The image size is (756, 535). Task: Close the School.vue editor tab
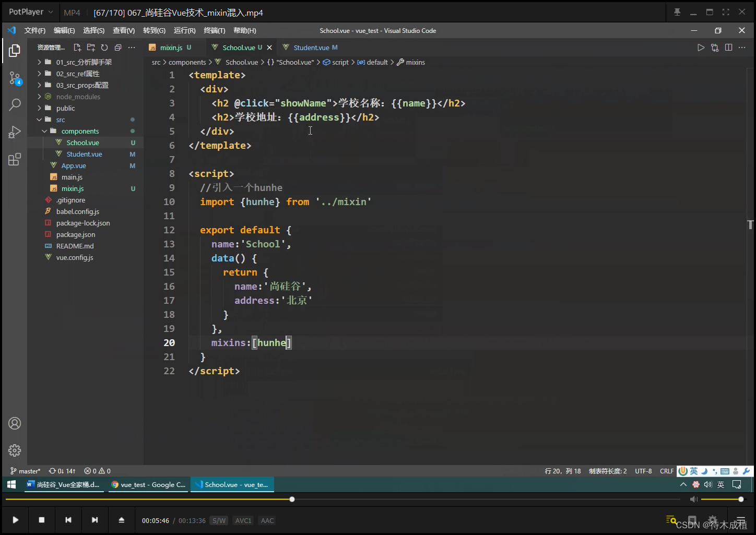pyautogui.click(x=269, y=47)
